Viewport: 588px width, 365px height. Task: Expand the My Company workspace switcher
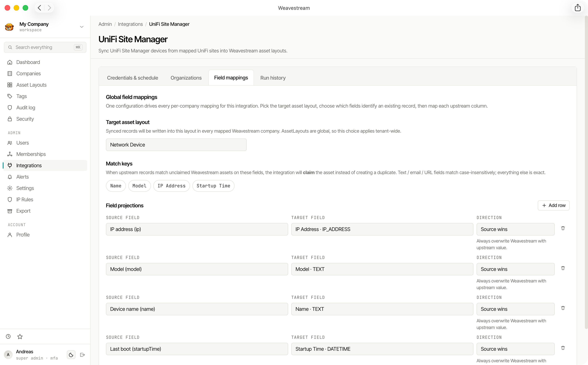click(x=82, y=27)
